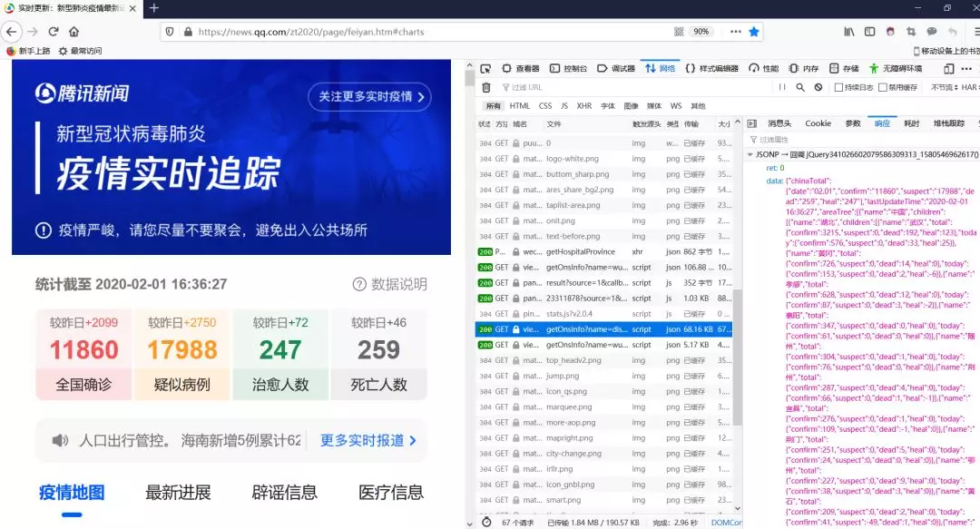980x529 pixels.
Task: Switch to the 参数 params tab
Action: pyautogui.click(x=853, y=123)
